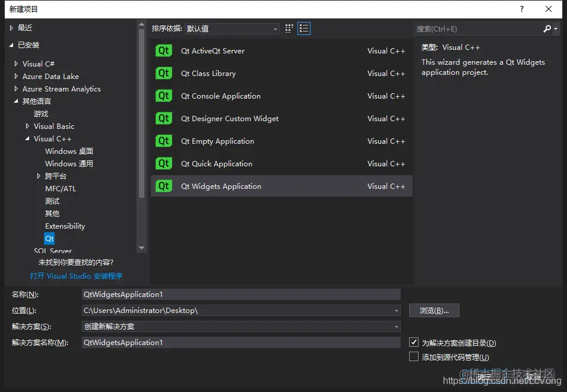Click the 浏览(B)... browse button
Screen dimensions: 567x392
(x=434, y=311)
